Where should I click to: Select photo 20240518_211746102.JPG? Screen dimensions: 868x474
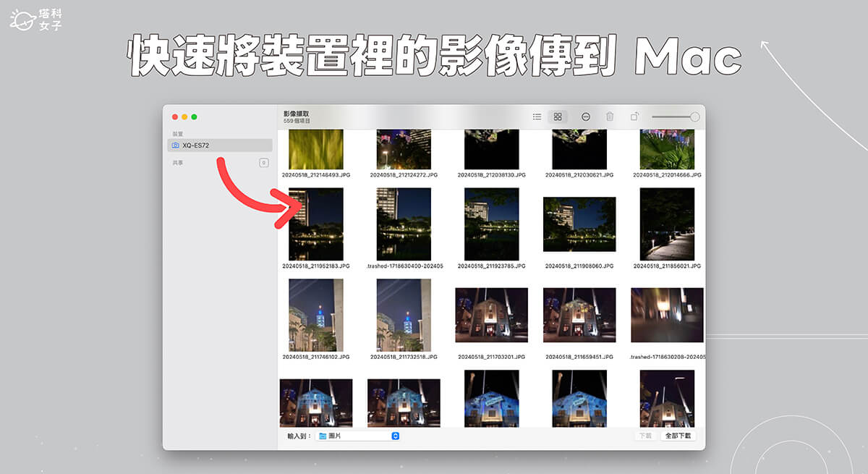click(x=316, y=315)
